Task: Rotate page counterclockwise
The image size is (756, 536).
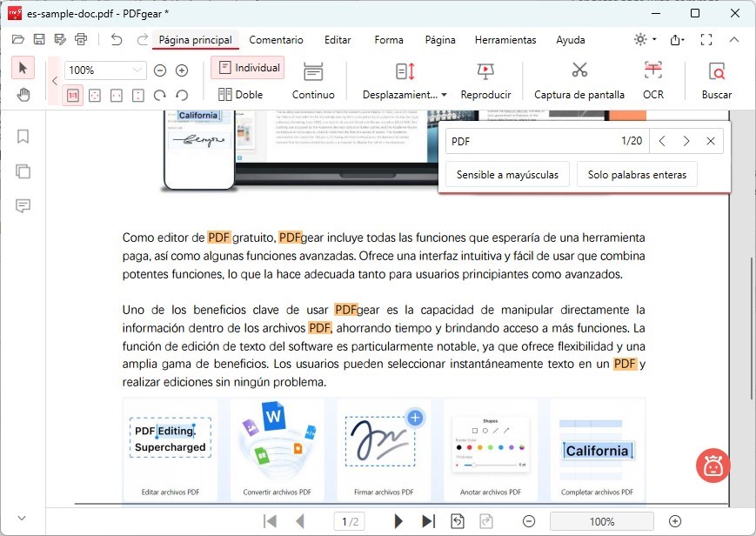Action: pos(182,96)
